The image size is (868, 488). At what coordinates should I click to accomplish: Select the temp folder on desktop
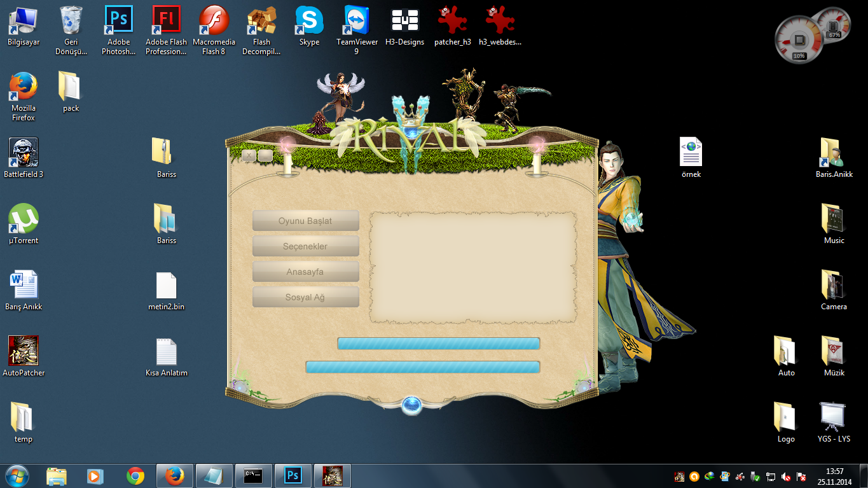coord(24,423)
